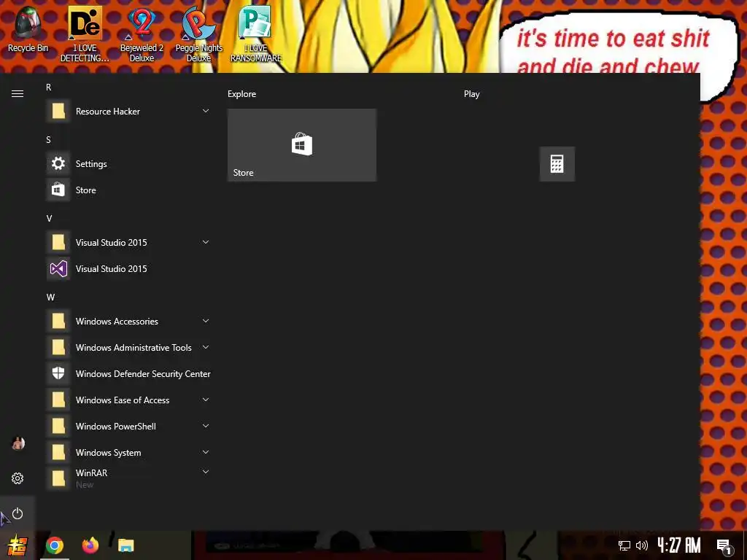Image resolution: width=747 pixels, height=560 pixels.
Task: Expand the Windows PowerShell chevron
Action: coord(206,426)
